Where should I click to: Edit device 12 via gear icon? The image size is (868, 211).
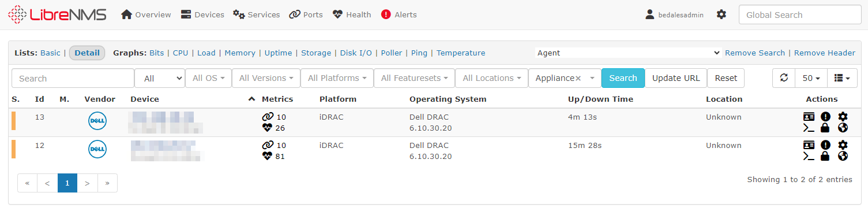(x=843, y=145)
